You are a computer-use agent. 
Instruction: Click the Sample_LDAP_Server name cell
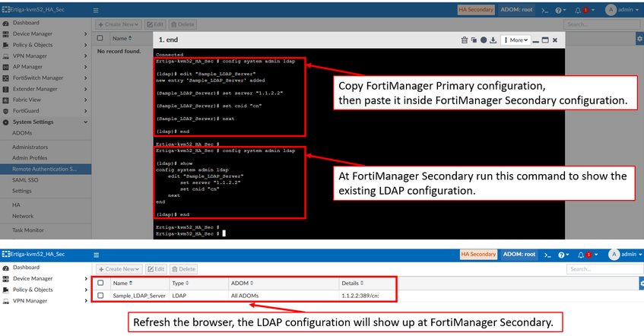(139, 296)
